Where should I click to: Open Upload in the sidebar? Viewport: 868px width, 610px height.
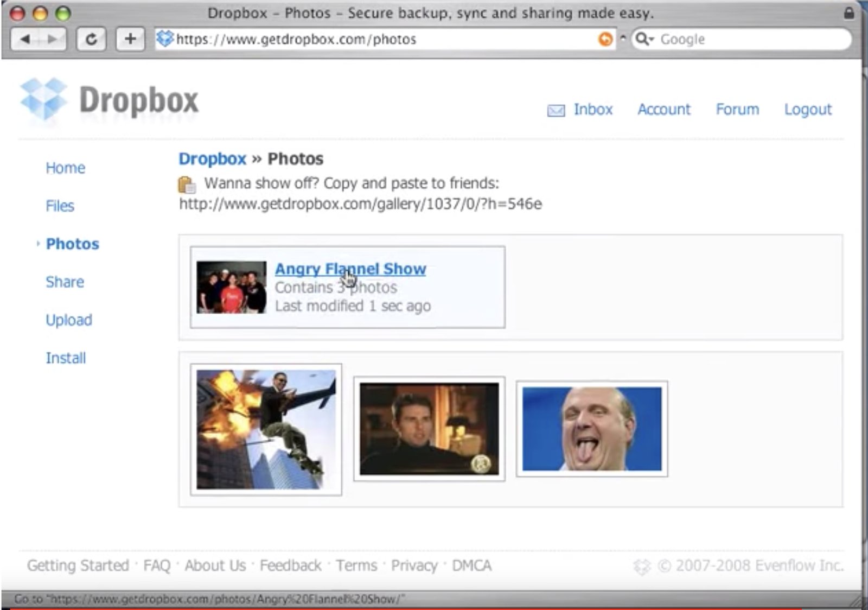point(69,320)
